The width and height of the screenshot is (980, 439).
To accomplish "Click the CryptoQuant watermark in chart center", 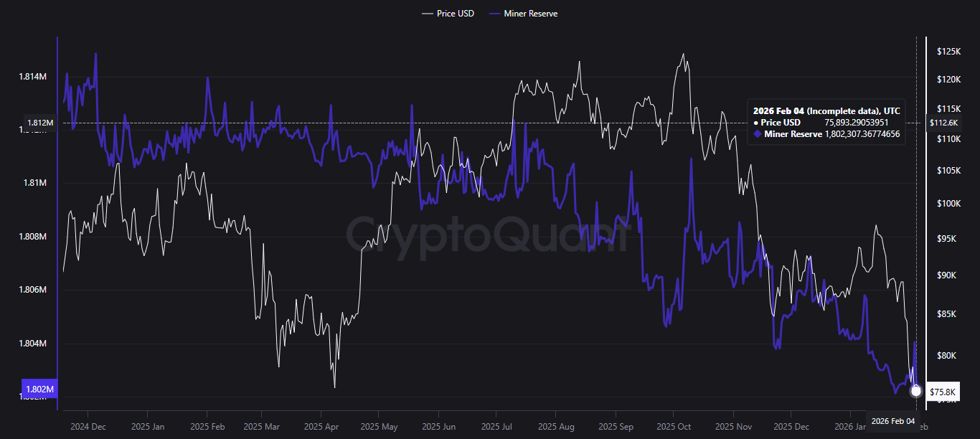I will click(x=489, y=235).
